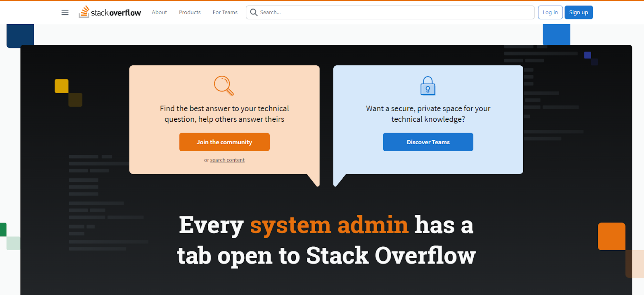Open the About menu item
Viewport: 644px width, 295px height.
point(159,12)
